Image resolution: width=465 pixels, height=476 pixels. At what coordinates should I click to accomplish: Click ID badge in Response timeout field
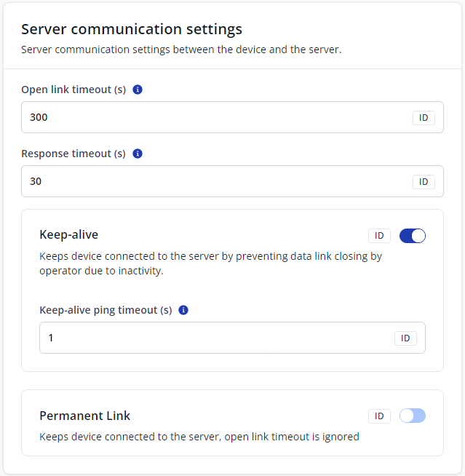click(424, 181)
